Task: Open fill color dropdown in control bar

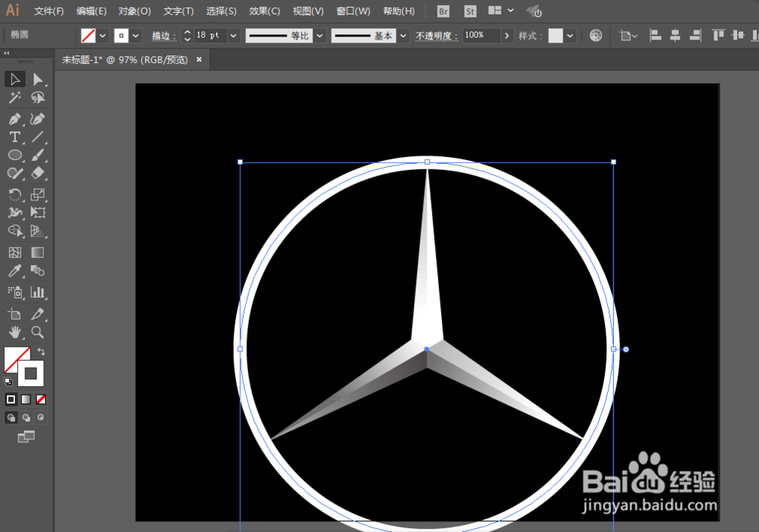Action: point(102,36)
